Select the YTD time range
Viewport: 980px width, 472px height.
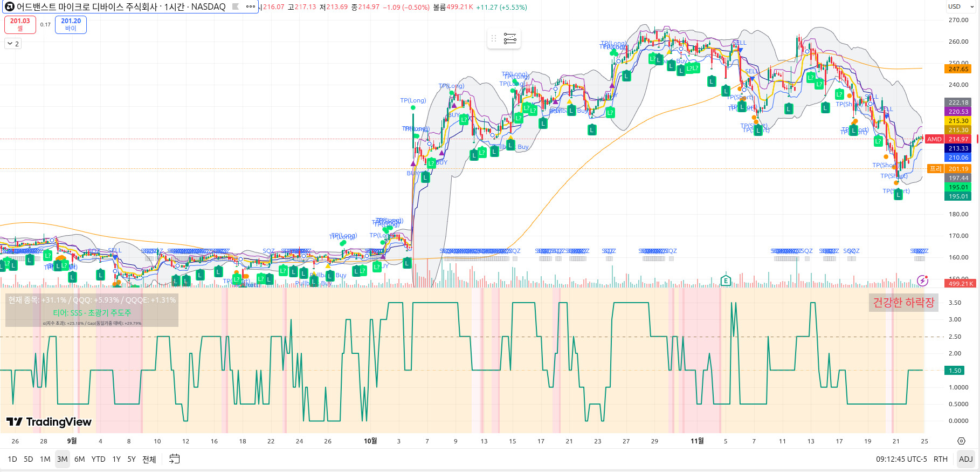(98, 459)
